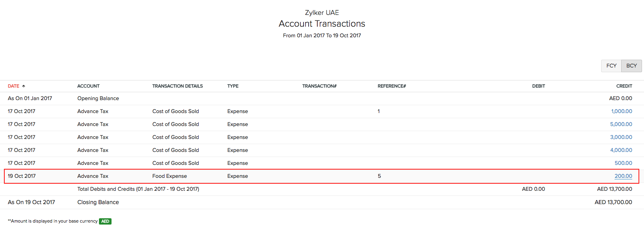644x232 pixels.
Task: Click the Opening Balance row
Action: pyautogui.click(x=98, y=98)
